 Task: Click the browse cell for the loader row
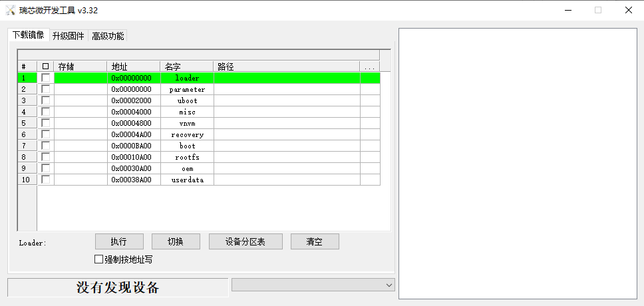tap(370, 78)
